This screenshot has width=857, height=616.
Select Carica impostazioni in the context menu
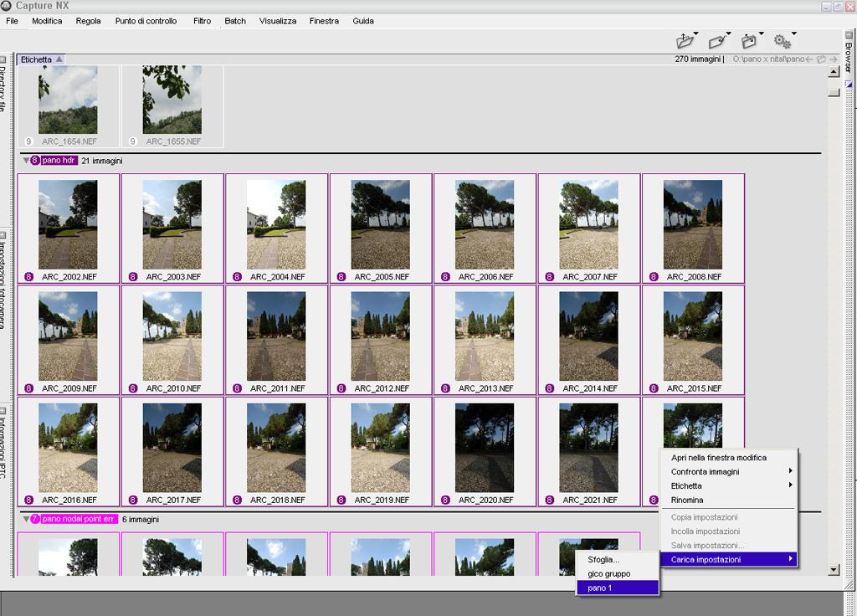point(728,559)
